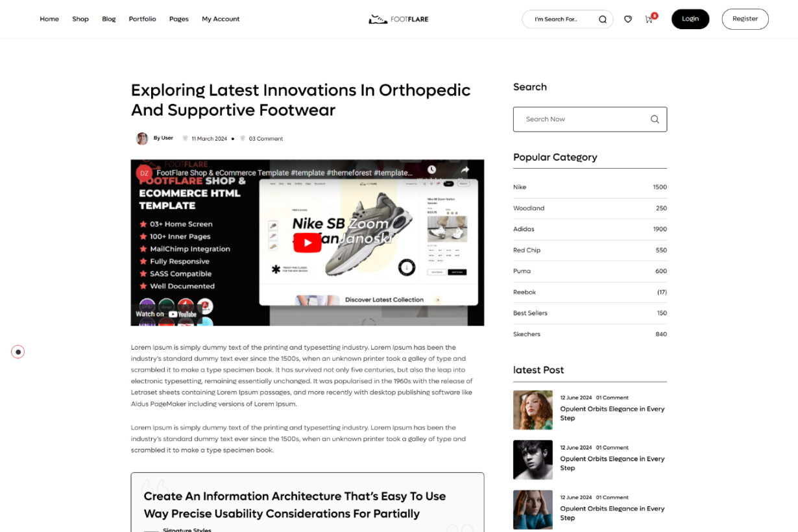Click the 11 March 2024 date
This screenshot has width=798, height=532.
coord(209,139)
